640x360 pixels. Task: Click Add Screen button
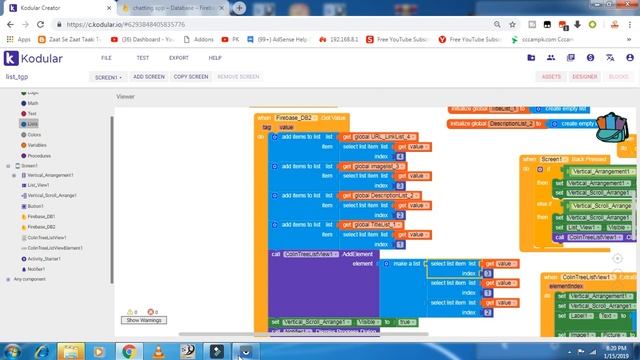click(149, 77)
